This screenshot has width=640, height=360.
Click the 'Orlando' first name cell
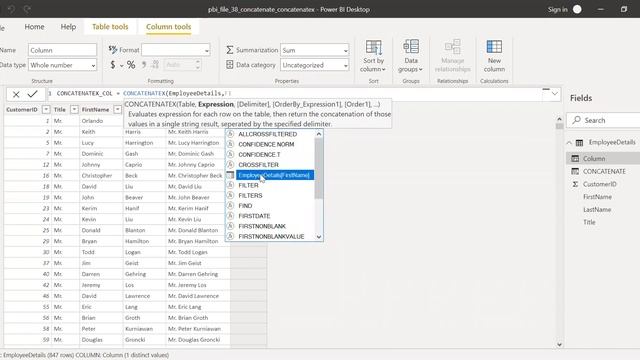coord(92,121)
